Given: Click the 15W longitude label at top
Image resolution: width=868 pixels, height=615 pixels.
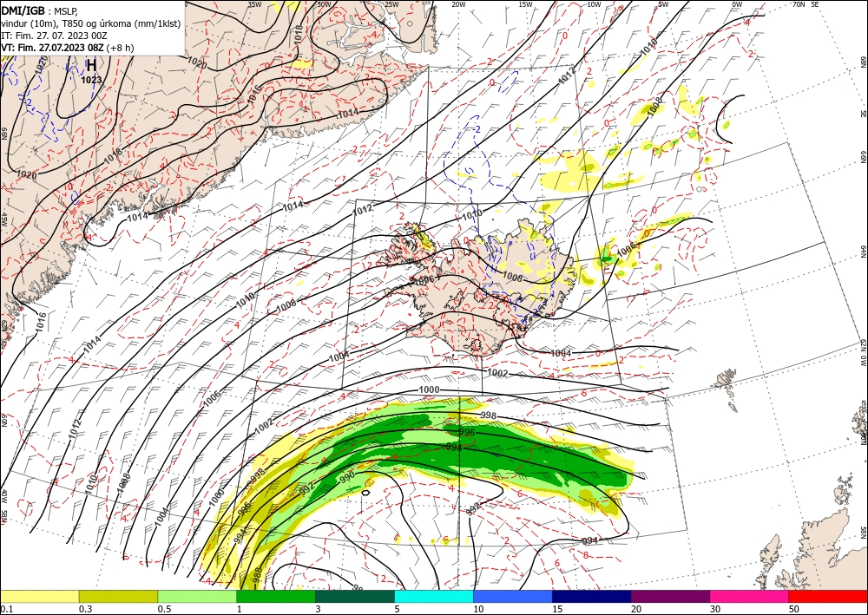Looking at the screenshot, I should [x=525, y=4].
